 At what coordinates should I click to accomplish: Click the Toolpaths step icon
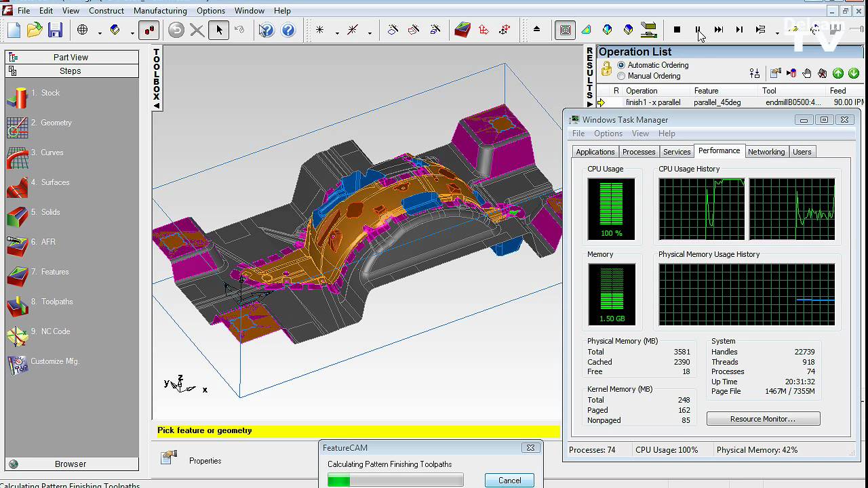(17, 304)
